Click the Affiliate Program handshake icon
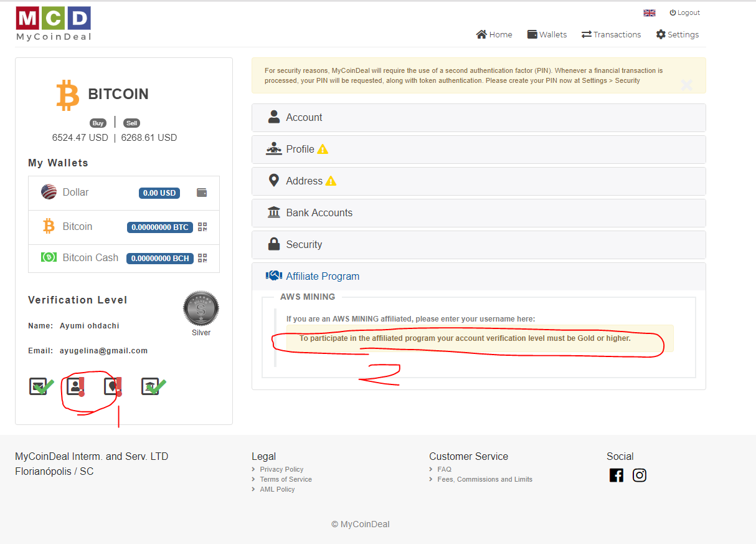Screen dimensions: 756x544 pyautogui.click(x=274, y=275)
